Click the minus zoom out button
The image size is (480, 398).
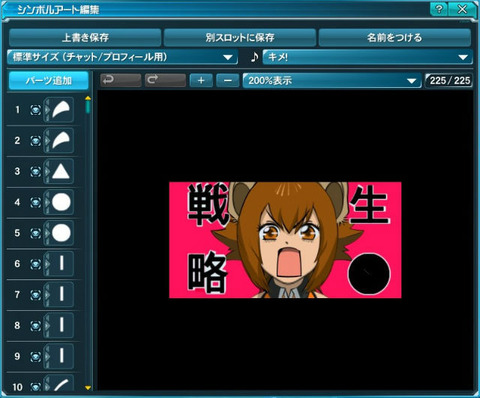pyautogui.click(x=228, y=80)
